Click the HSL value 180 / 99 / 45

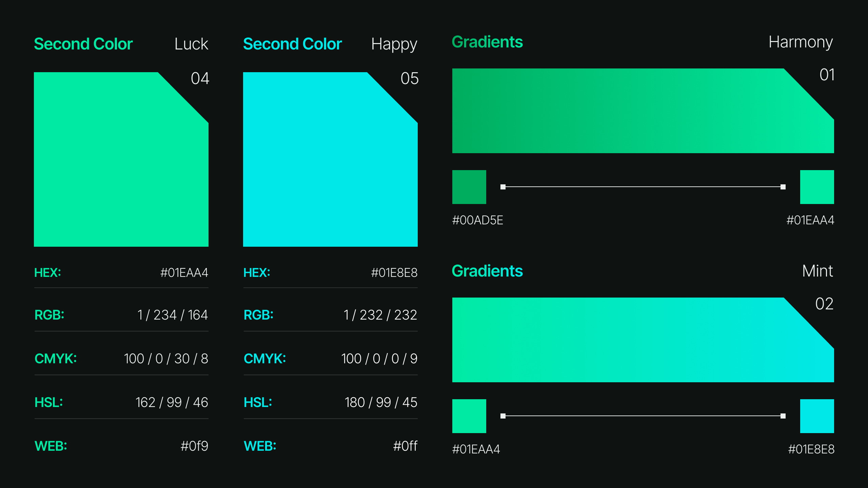tap(381, 402)
